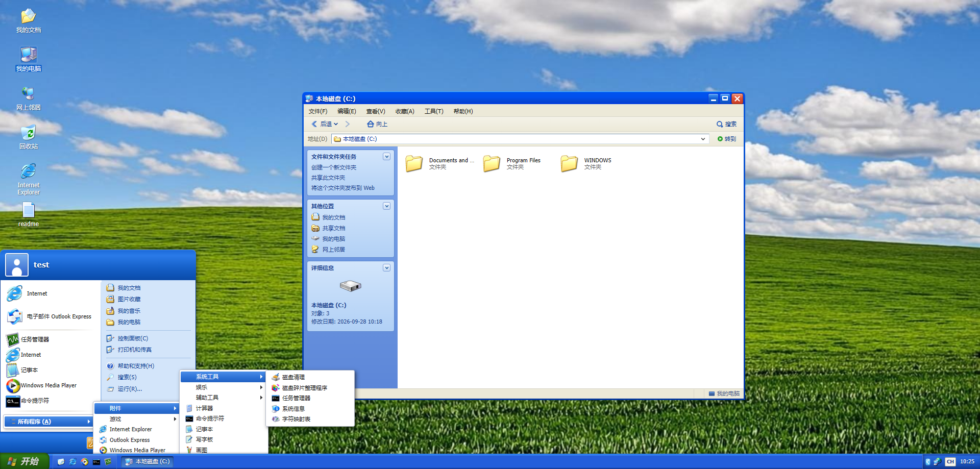Click 'Create a new folder' (创建一个新文件夹) link
Viewport: 980px width, 469px height.
pyautogui.click(x=334, y=167)
